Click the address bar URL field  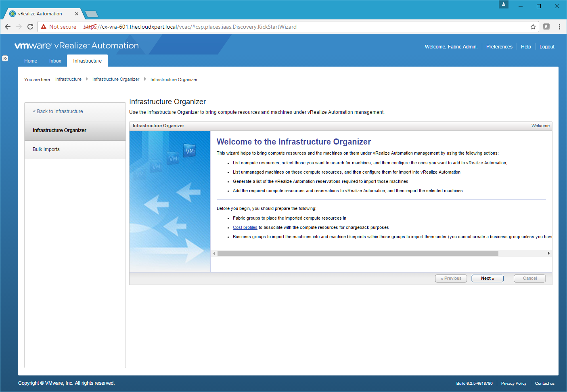(x=282, y=27)
